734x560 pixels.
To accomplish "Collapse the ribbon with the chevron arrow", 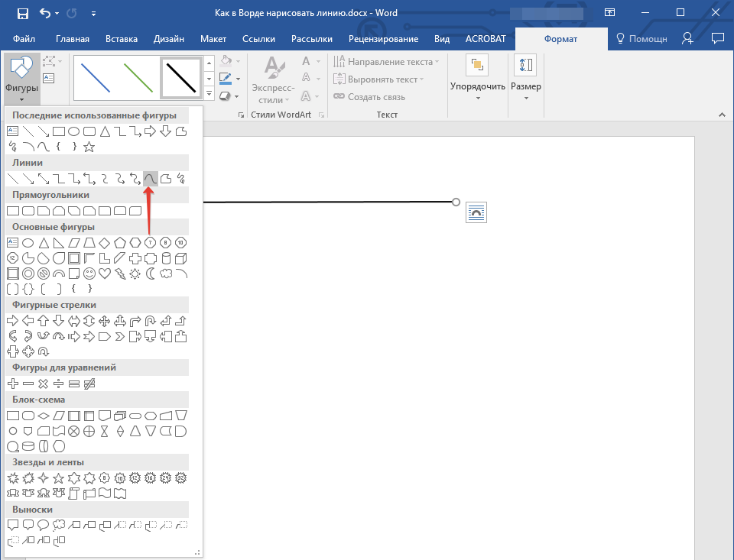I will tap(722, 115).
